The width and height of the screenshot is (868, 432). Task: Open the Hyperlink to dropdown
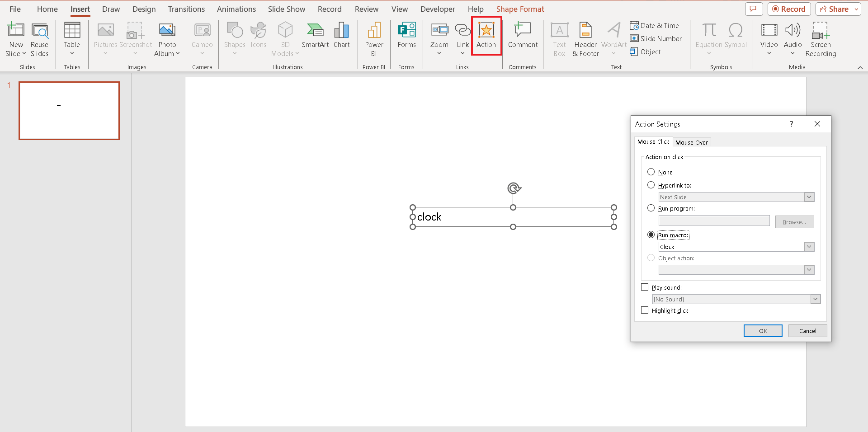coord(809,197)
